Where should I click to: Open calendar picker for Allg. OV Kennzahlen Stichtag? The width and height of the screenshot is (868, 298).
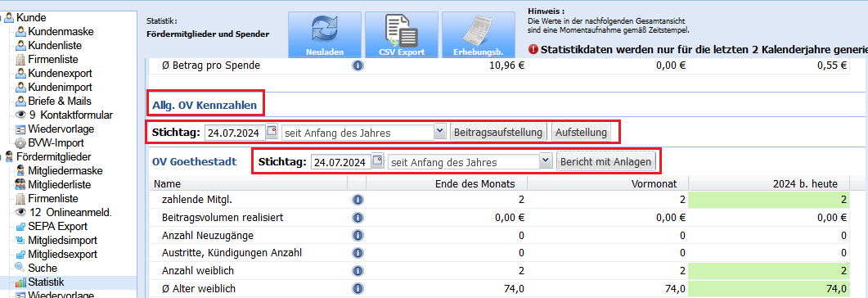(272, 133)
